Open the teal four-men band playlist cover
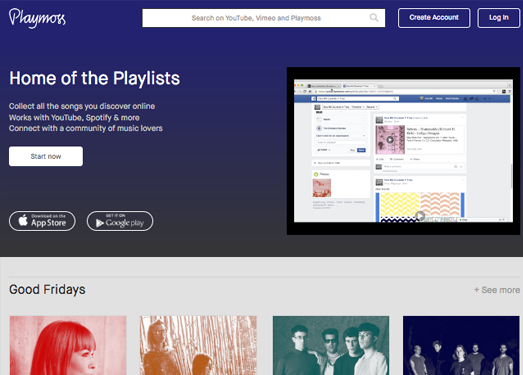Viewport: 523px width, 375px height. pos(331,345)
